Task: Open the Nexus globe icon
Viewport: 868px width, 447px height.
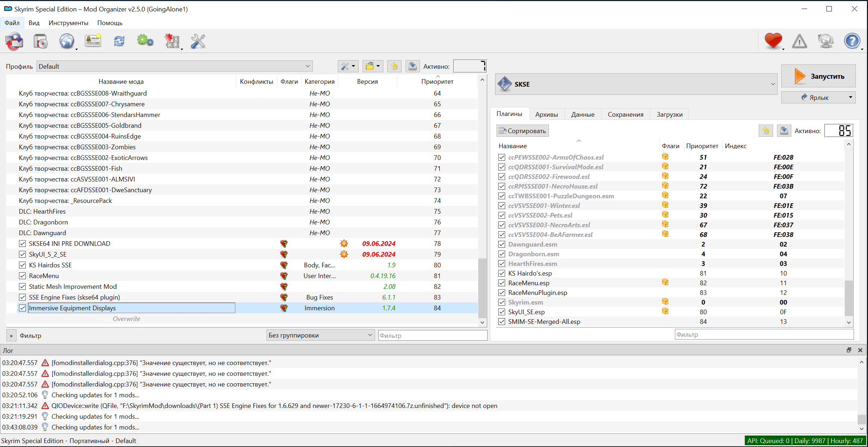Action: pos(67,41)
